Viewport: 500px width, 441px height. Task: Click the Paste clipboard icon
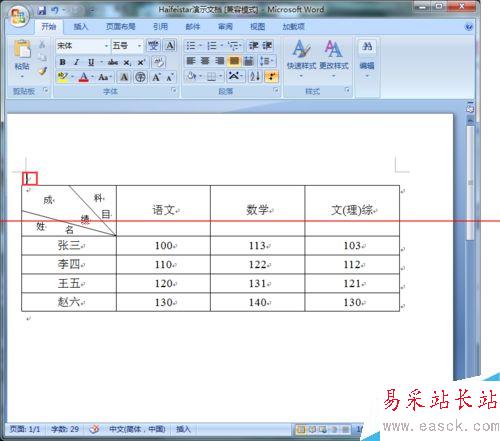pyautogui.click(x=22, y=49)
